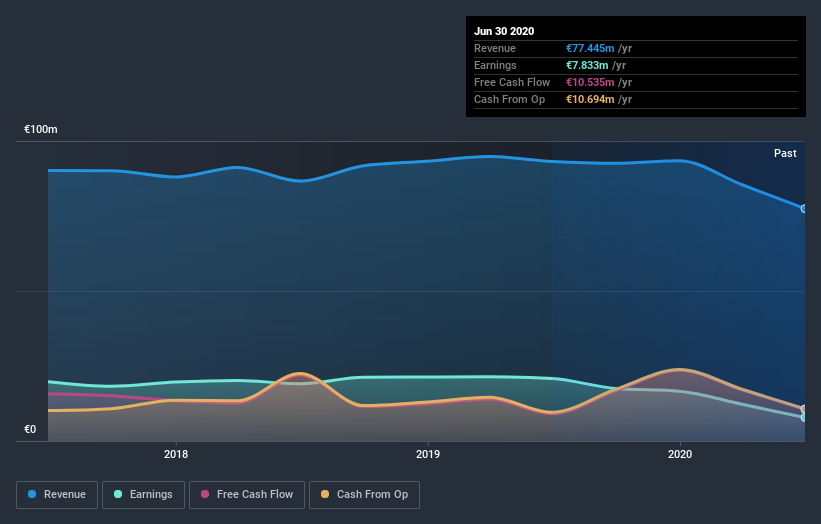Click the €7.833m earnings value
The width and height of the screenshot is (821, 524).
pos(587,65)
